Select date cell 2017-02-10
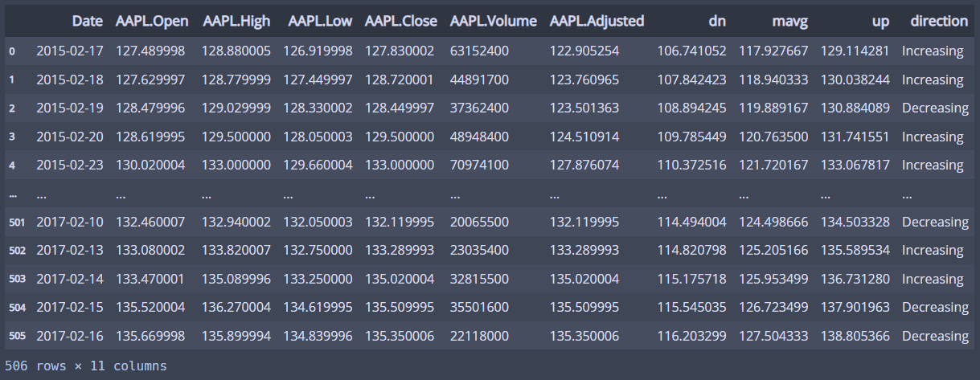 pyautogui.click(x=70, y=222)
